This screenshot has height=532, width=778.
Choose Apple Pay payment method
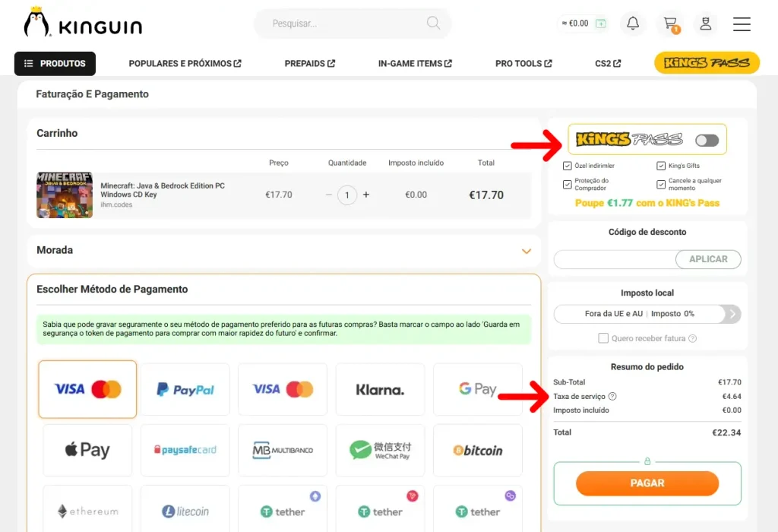point(87,450)
